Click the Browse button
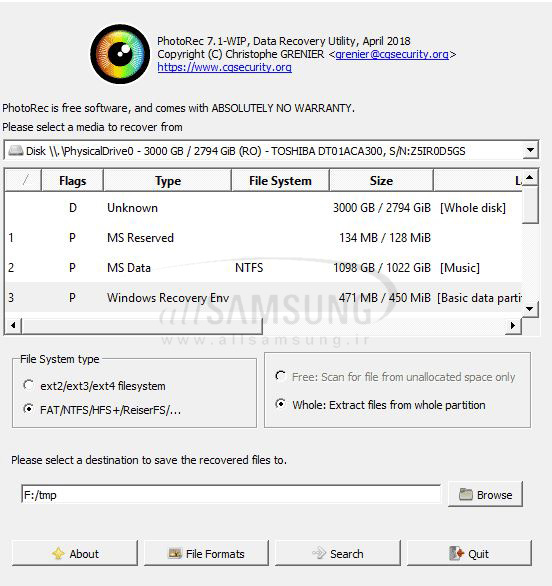Screen dimensions: 552x586 point(485,494)
